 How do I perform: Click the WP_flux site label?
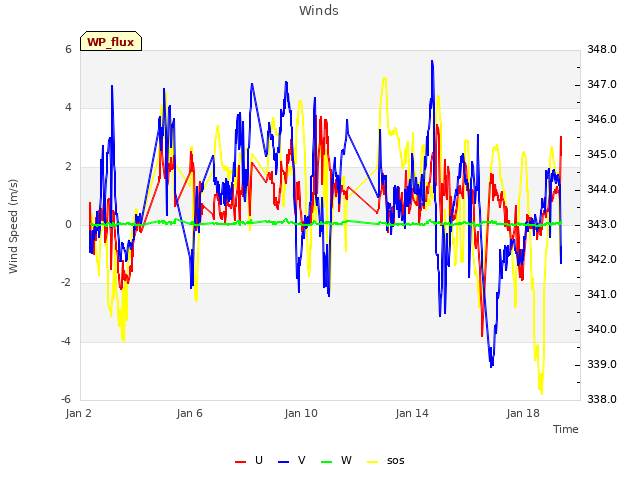111,42
